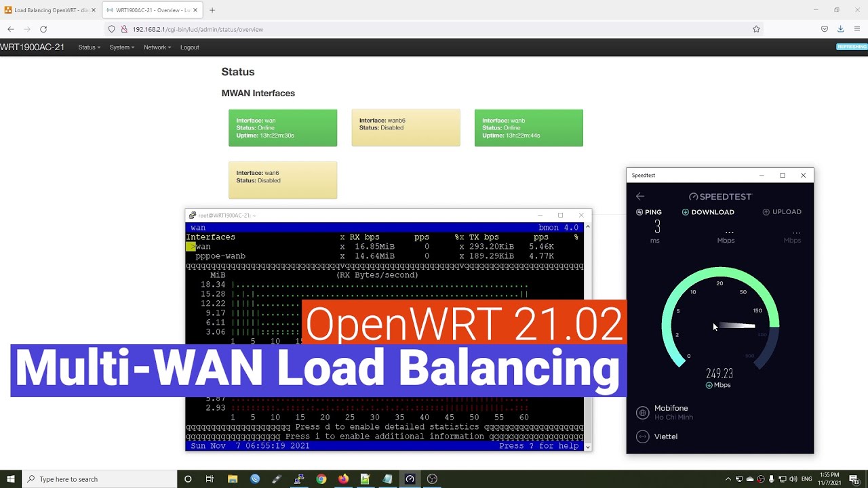Open OBS Studio from taskbar
Image resolution: width=868 pixels, height=488 pixels.
432,479
